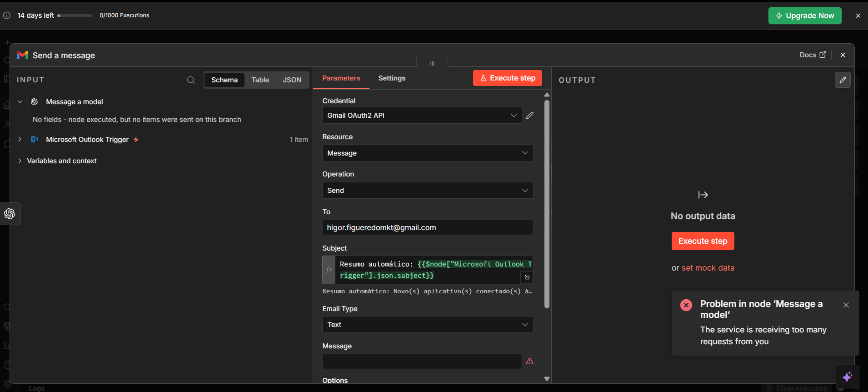Click the fx expression icon in Subject
The height and width of the screenshot is (392, 868).
click(329, 270)
